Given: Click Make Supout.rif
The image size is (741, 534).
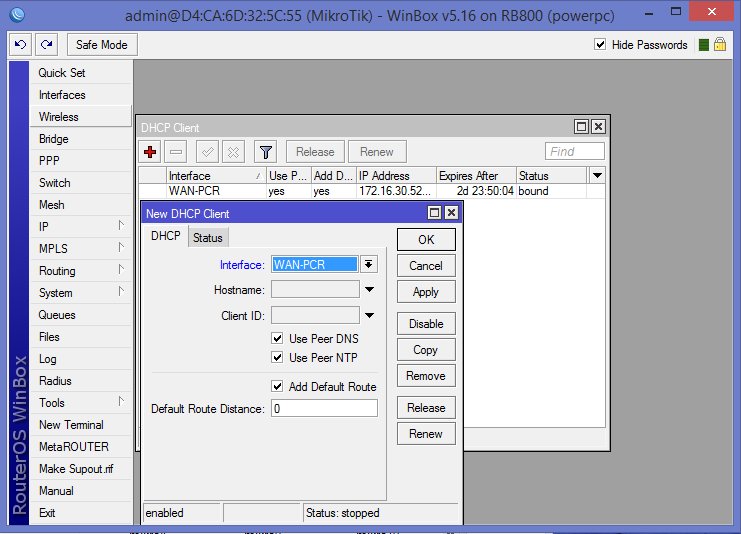Looking at the screenshot, I should [x=81, y=469].
